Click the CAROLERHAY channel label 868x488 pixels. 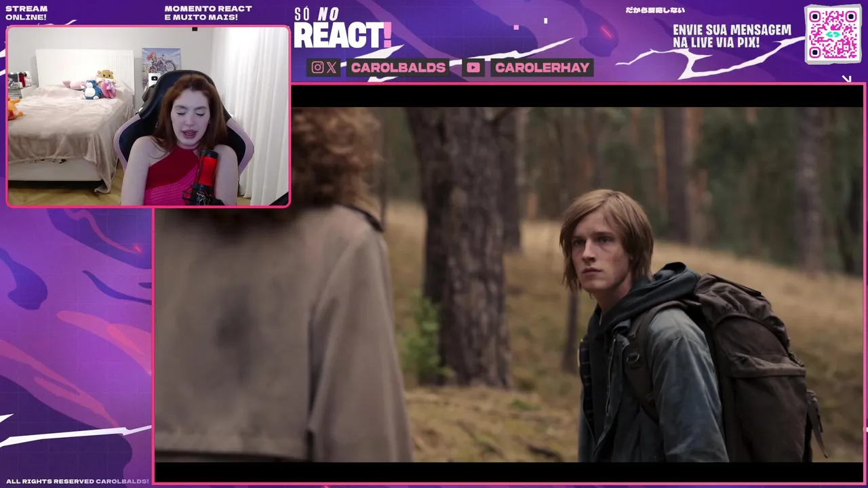tap(542, 67)
